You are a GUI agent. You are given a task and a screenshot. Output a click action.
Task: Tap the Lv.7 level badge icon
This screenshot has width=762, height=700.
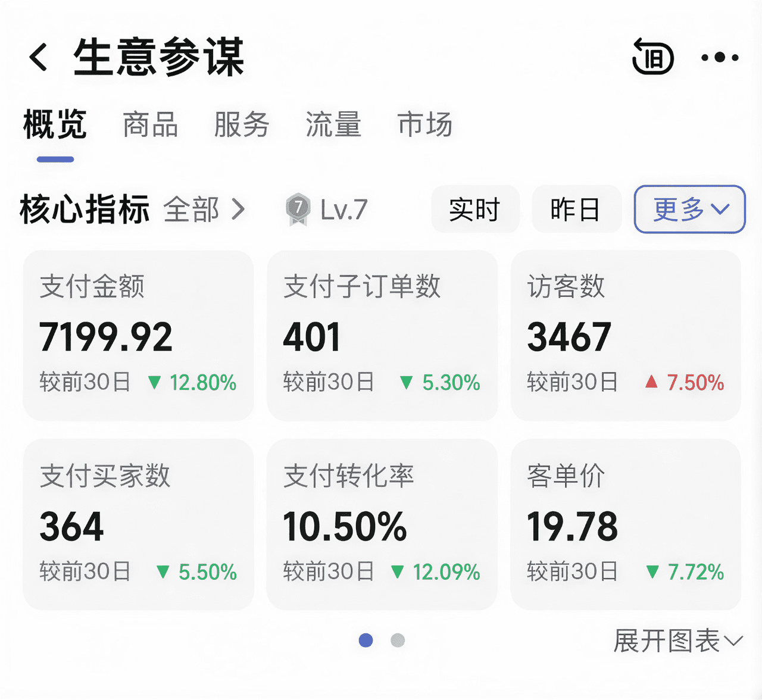click(x=298, y=210)
